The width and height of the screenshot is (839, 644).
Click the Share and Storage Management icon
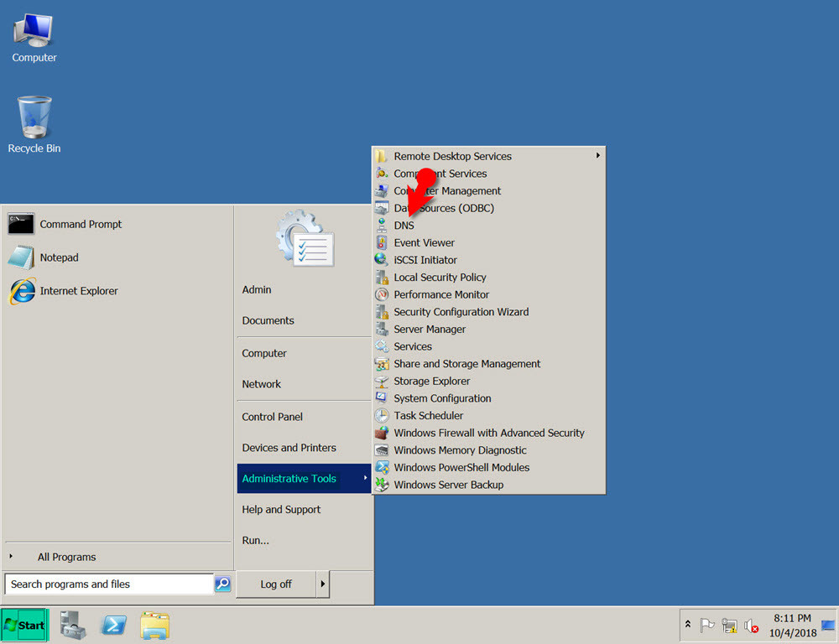(381, 364)
